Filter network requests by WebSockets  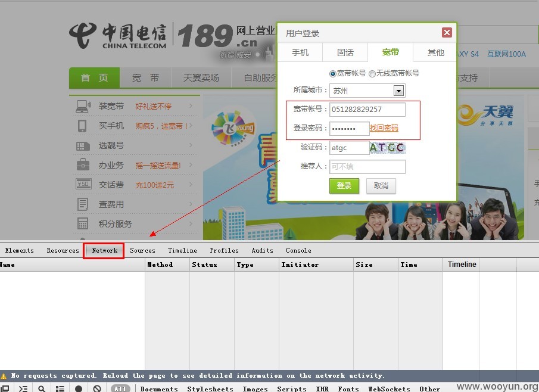(389, 388)
